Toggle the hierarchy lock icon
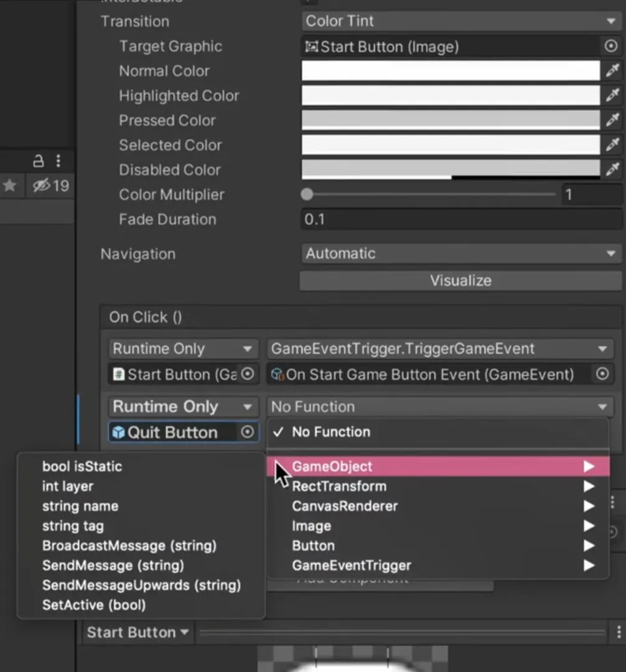Image resolution: width=626 pixels, height=672 pixels. pos(38,161)
